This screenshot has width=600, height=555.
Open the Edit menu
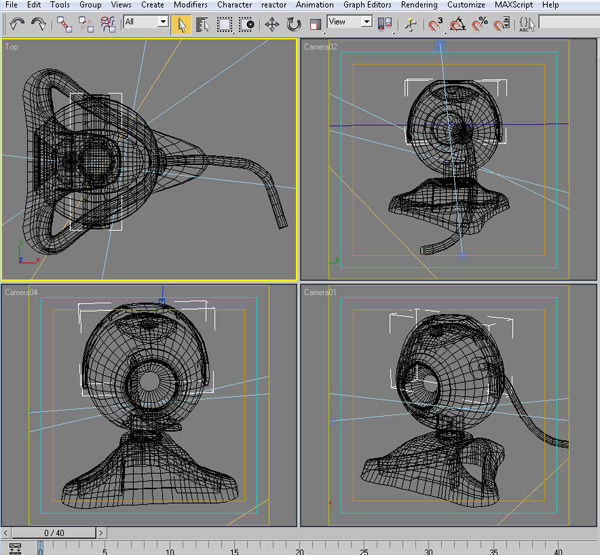pyautogui.click(x=34, y=5)
